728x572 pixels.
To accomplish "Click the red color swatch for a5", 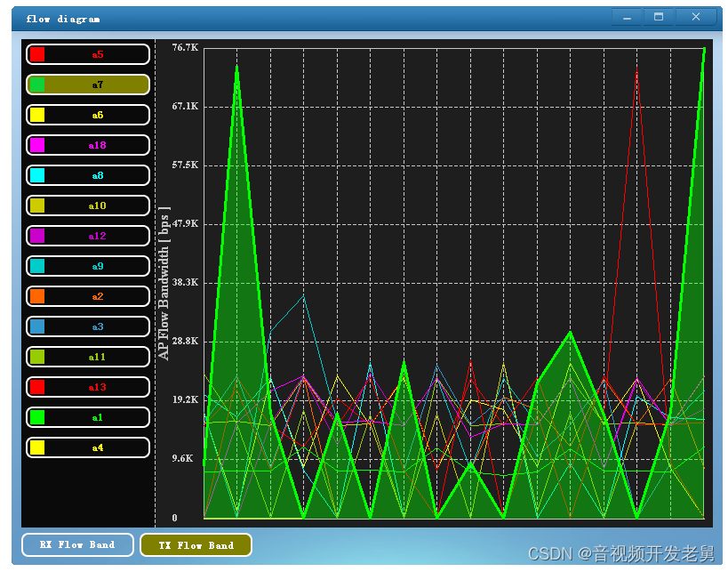I will click(37, 54).
